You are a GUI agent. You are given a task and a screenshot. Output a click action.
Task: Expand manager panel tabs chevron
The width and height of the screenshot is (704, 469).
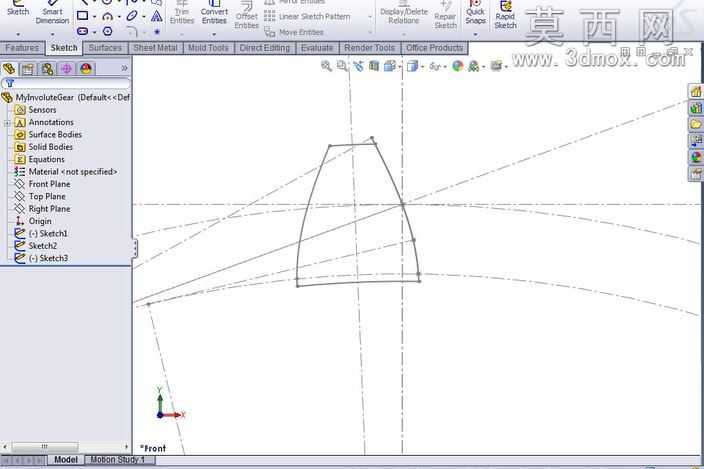point(124,68)
